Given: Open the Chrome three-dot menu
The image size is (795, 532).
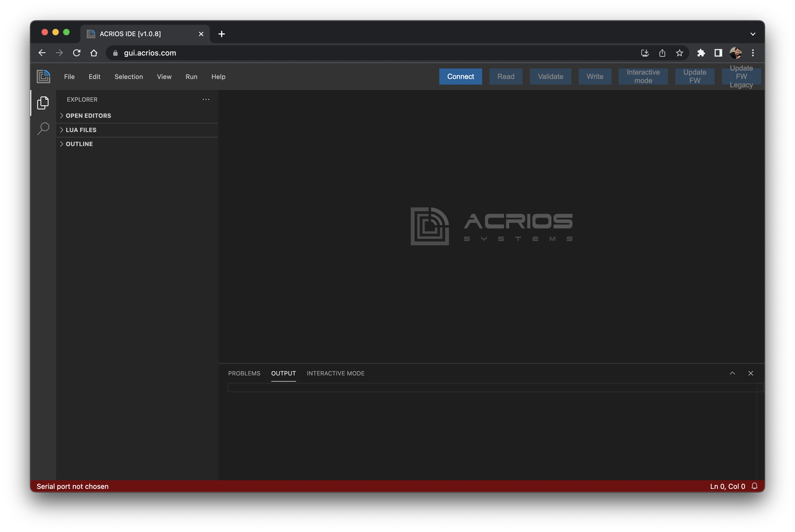Looking at the screenshot, I should 753,53.
